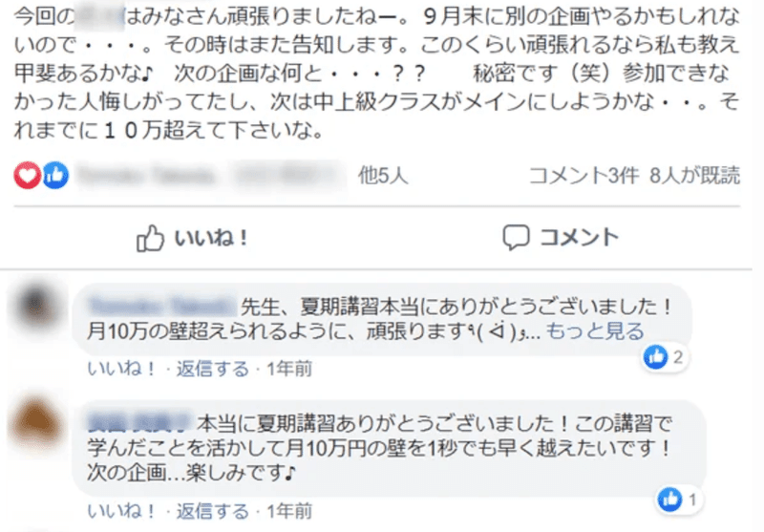Show the 他5人 reactions list
This screenshot has height=532, width=764.
click(x=383, y=176)
